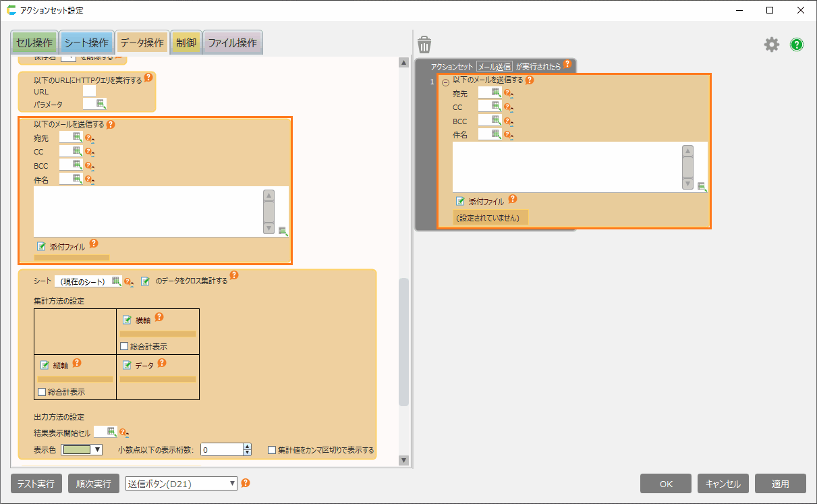Click the help icon beside the 送信ボタン(D21) dropdown

pos(246,483)
